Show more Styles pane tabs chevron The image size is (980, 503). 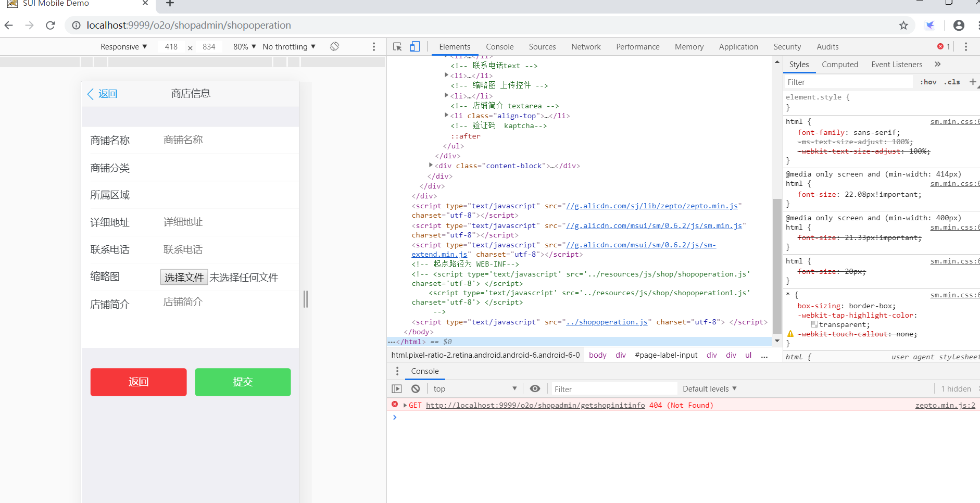pos(938,64)
